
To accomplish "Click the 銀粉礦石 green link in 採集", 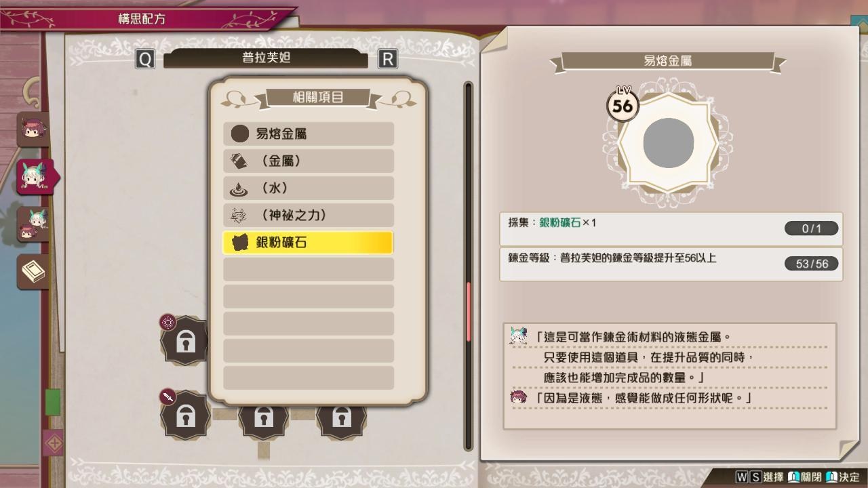I will click(560, 222).
